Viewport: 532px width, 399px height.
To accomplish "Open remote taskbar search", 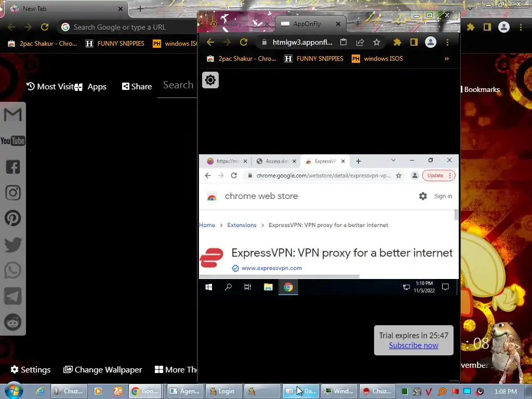I will click(x=228, y=287).
